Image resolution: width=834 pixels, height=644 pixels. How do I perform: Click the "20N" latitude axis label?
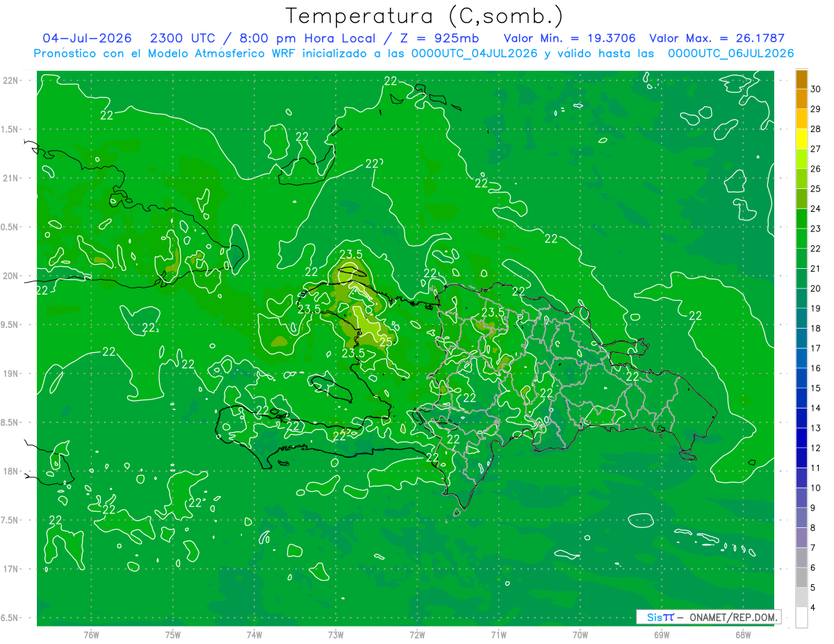pyautogui.click(x=12, y=276)
